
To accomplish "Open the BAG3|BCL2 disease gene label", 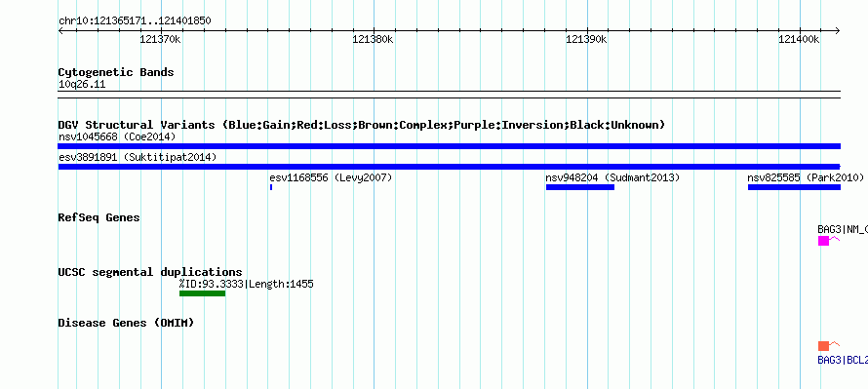I will pos(843,360).
